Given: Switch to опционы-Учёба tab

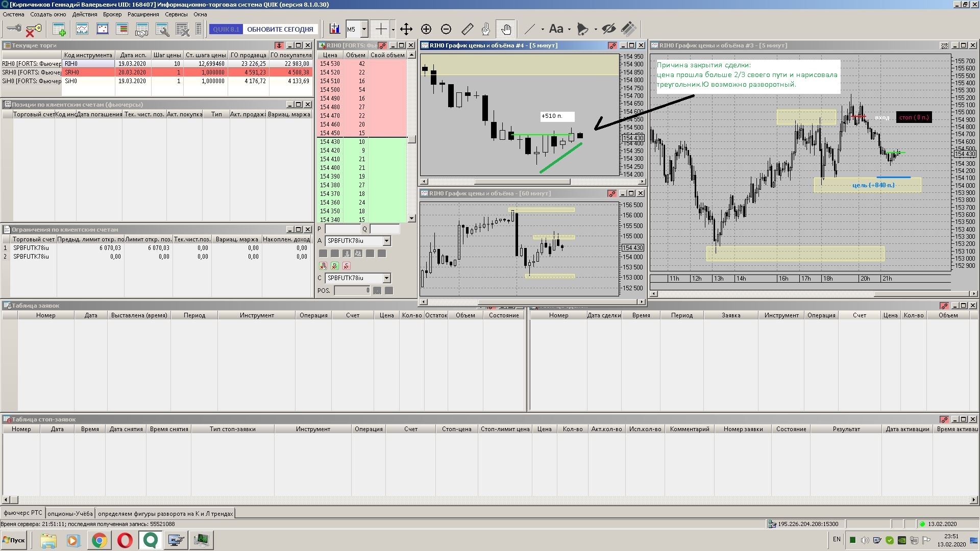Looking at the screenshot, I should (x=70, y=513).
